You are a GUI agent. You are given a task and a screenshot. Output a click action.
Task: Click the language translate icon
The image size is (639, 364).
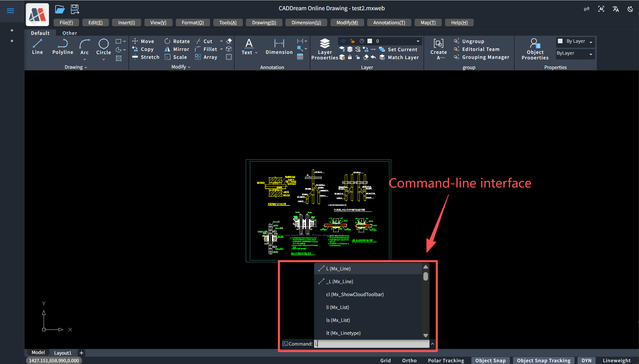tap(616, 9)
